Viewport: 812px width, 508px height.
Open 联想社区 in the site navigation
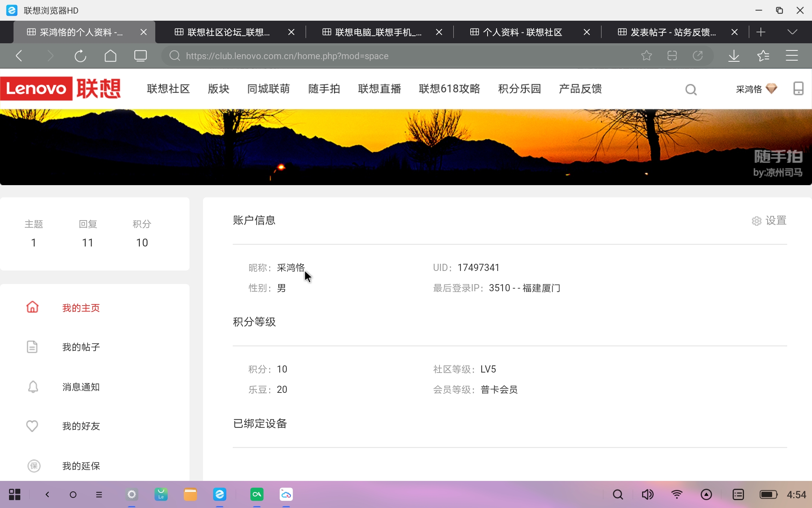(168, 89)
